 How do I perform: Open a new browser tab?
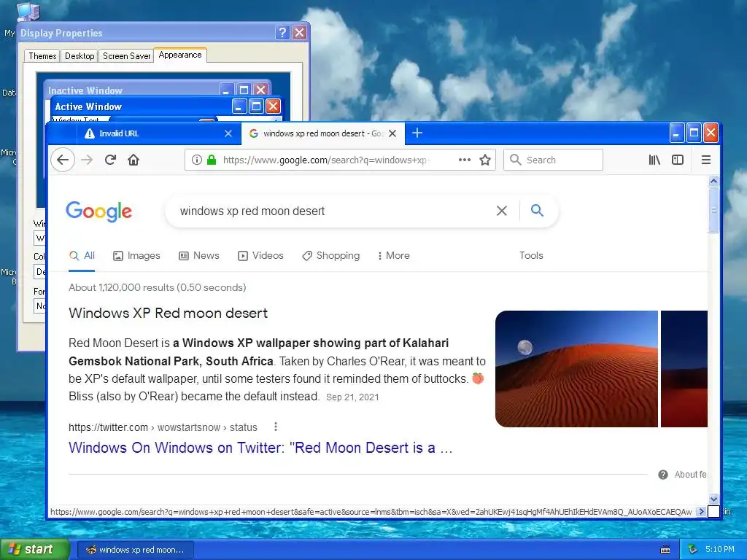(417, 133)
